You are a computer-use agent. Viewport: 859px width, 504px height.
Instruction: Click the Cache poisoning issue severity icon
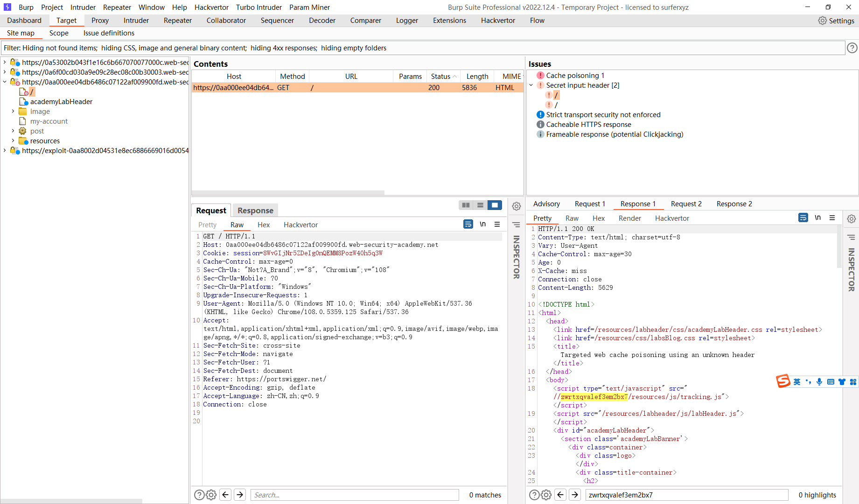pyautogui.click(x=540, y=76)
